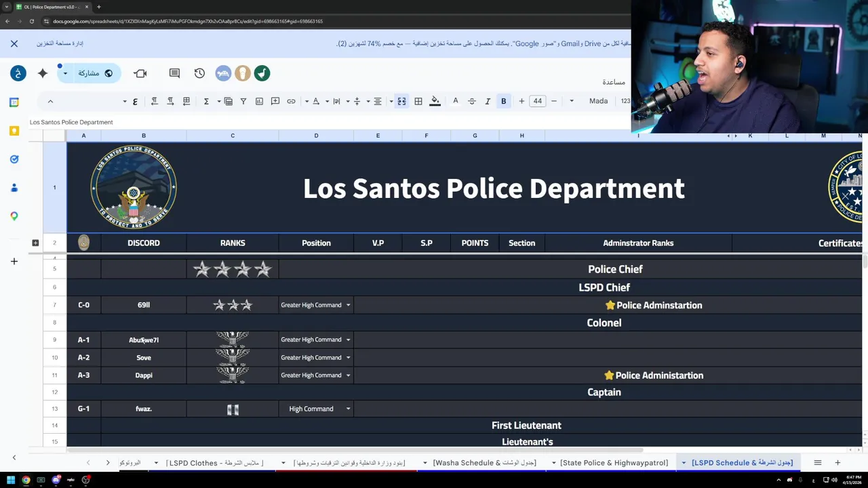Show all sheets list
Image resolution: width=868 pixels, height=488 pixels.
(818, 462)
